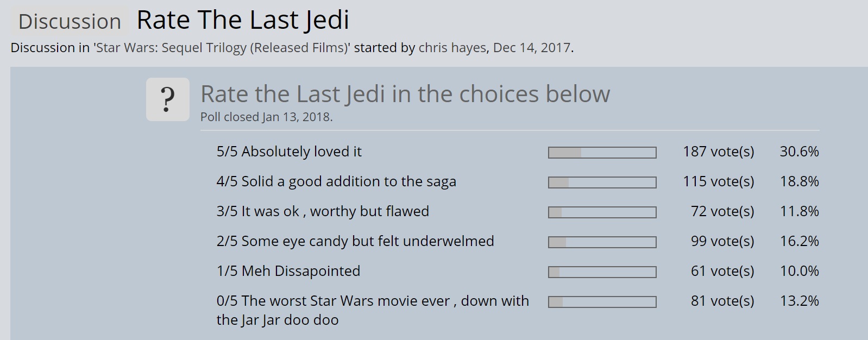The width and height of the screenshot is (868, 340).
Task: Click the 72 vote(s) count
Action: [x=722, y=211]
